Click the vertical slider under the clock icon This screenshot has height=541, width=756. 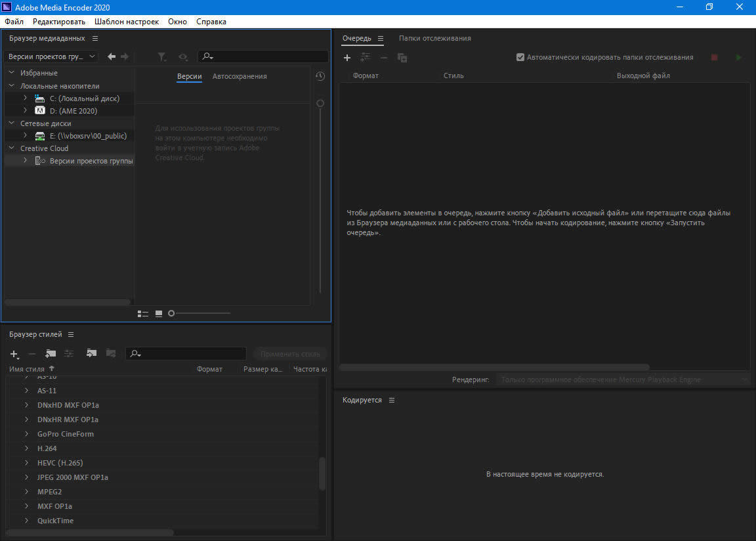(320, 197)
